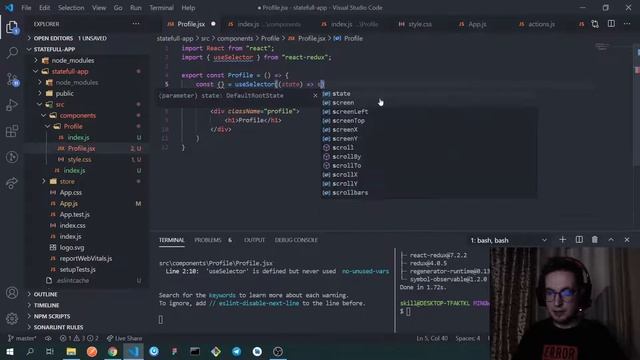
Task: Switch to the Output panel tab
Action: [x=254, y=240]
